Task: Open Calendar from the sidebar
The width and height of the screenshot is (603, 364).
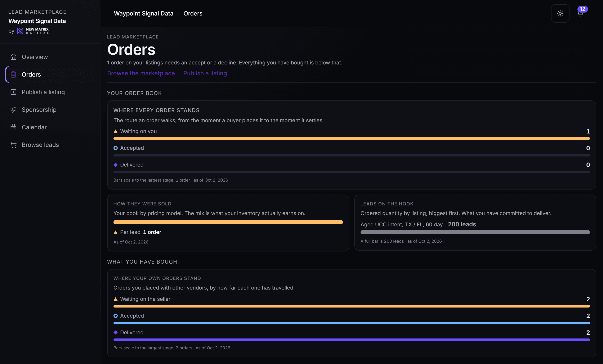Action: point(50,127)
